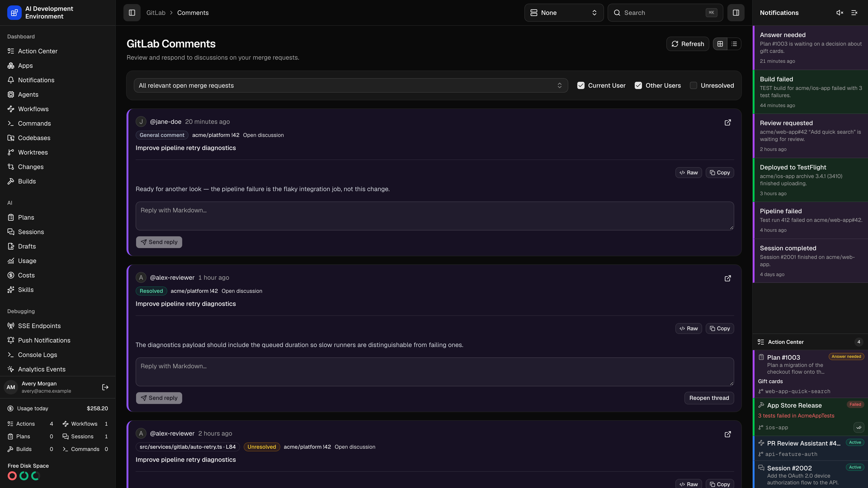Open jane-doe's comment in external link
This screenshot has width=868, height=488.
coord(727,122)
